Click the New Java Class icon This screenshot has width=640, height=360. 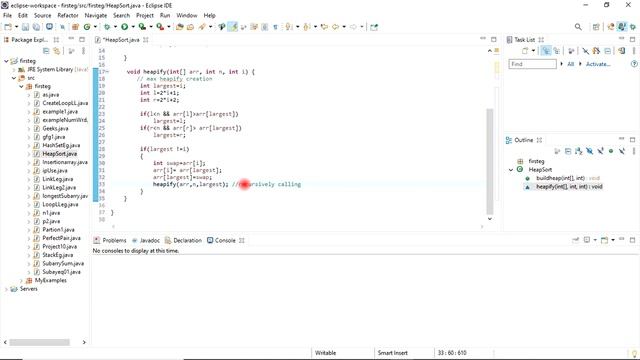(87, 27)
